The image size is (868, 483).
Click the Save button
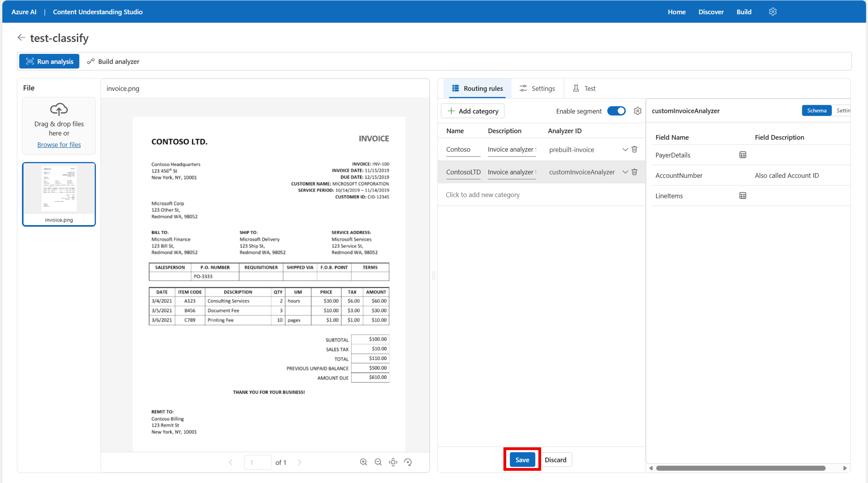coord(522,460)
